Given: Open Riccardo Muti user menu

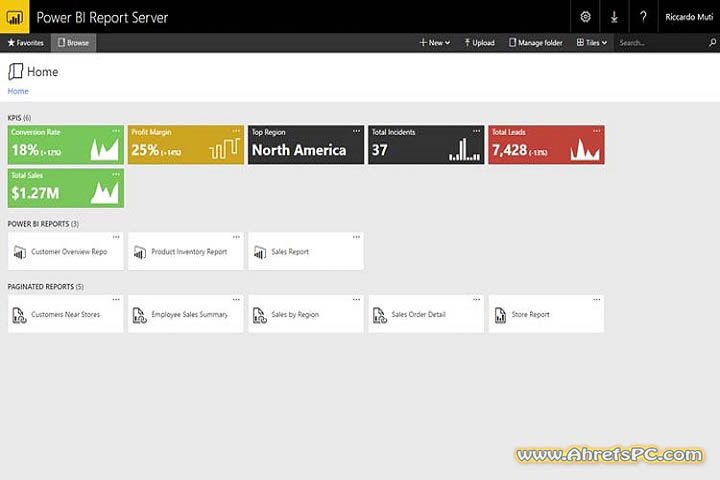Looking at the screenshot, I should 689,17.
